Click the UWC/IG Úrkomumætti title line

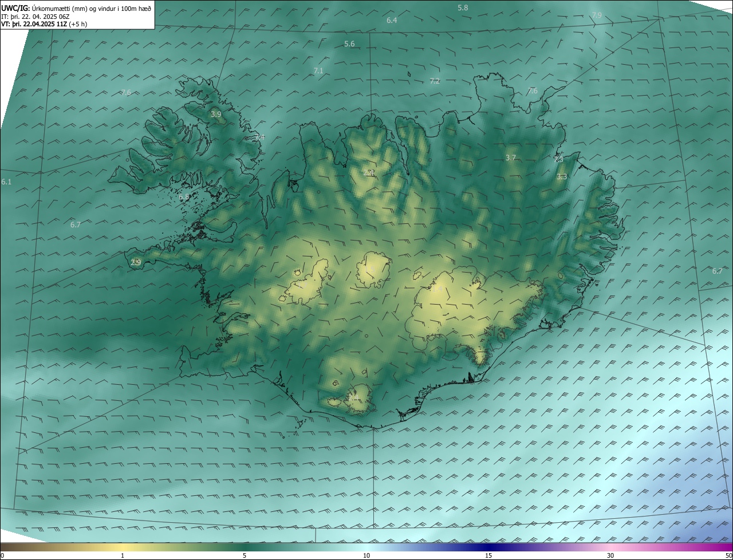tap(77, 8)
